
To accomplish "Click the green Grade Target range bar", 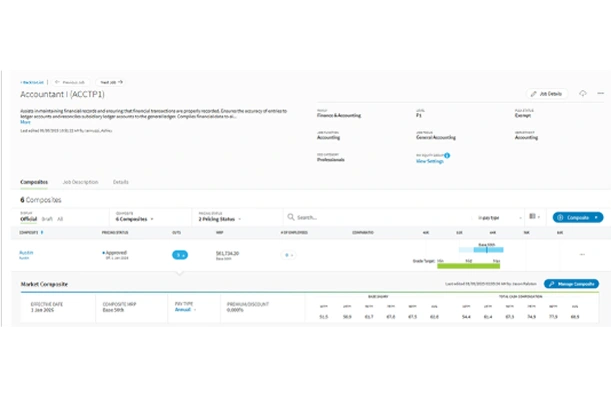I will [468, 266].
